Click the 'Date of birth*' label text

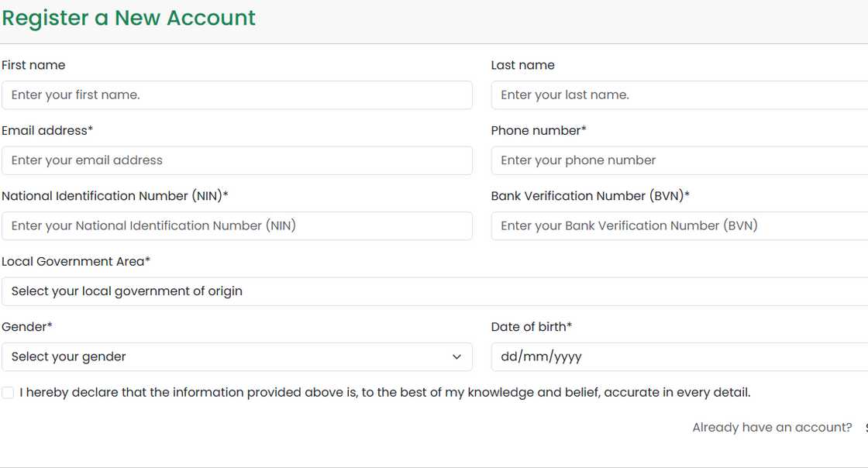532,327
